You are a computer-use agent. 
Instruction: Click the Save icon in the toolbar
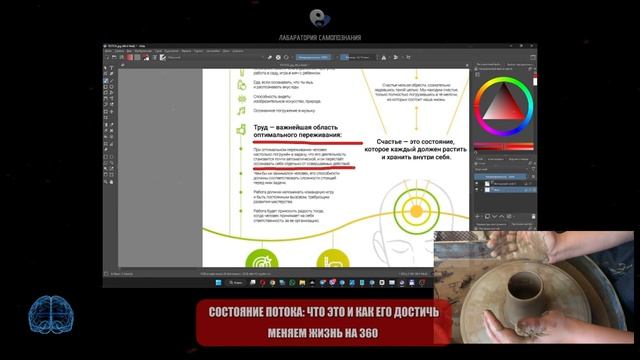(x=121, y=57)
